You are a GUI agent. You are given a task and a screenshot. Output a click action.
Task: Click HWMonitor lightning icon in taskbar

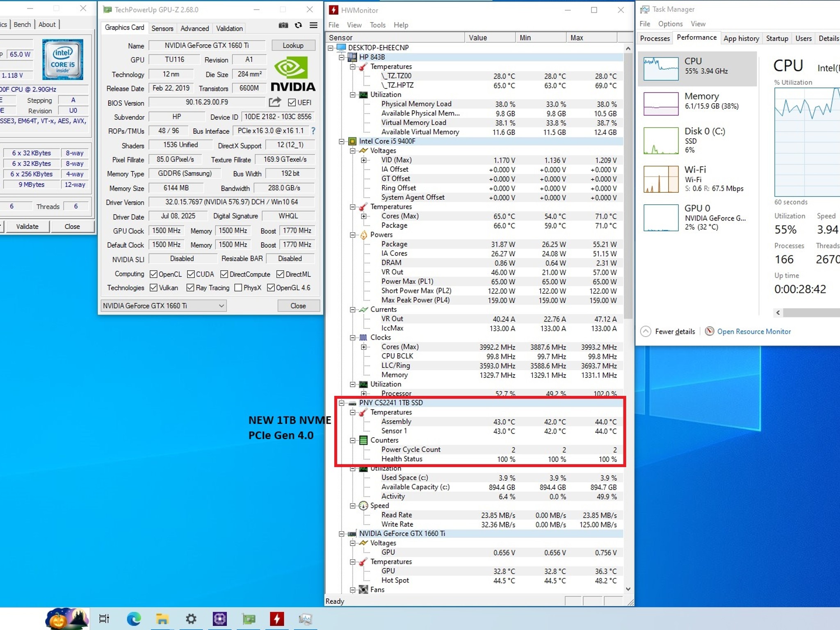click(277, 619)
